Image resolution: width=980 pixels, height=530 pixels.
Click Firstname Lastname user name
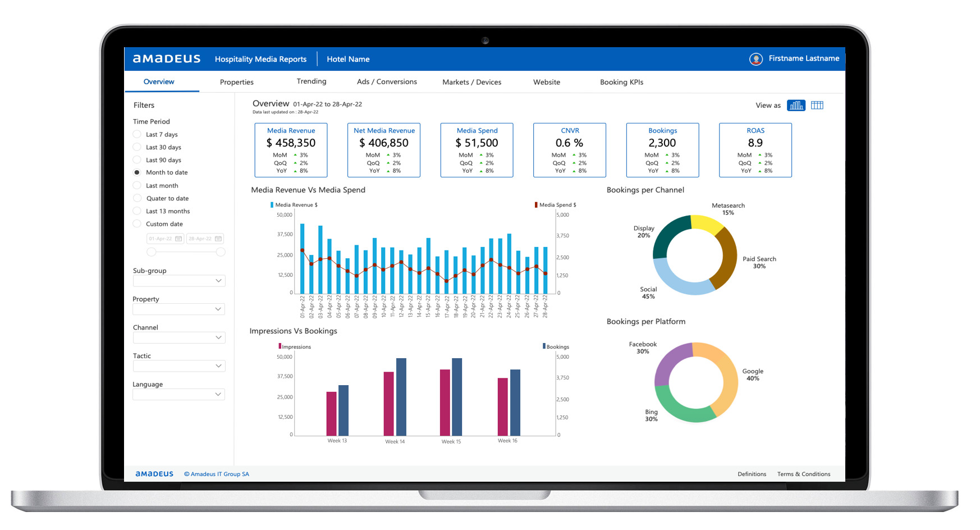(804, 58)
